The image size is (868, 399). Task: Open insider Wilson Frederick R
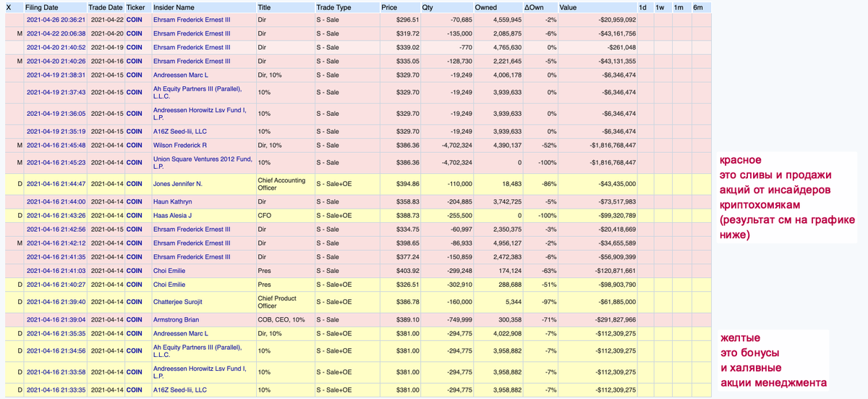tap(180, 145)
